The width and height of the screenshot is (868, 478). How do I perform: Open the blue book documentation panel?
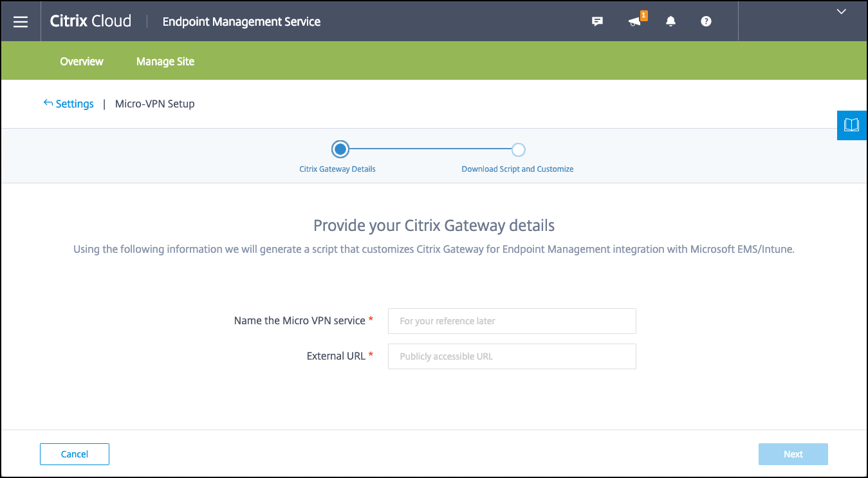coord(851,125)
